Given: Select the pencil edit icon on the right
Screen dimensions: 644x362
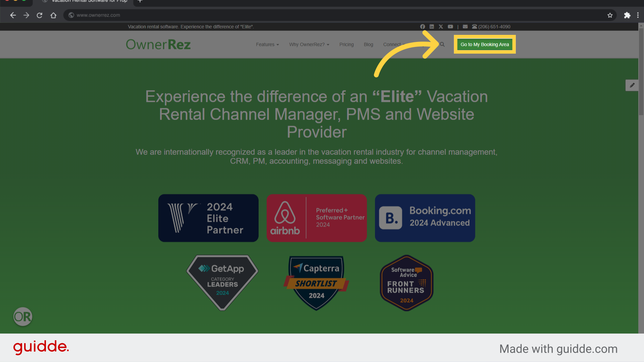Looking at the screenshot, I should point(632,85).
